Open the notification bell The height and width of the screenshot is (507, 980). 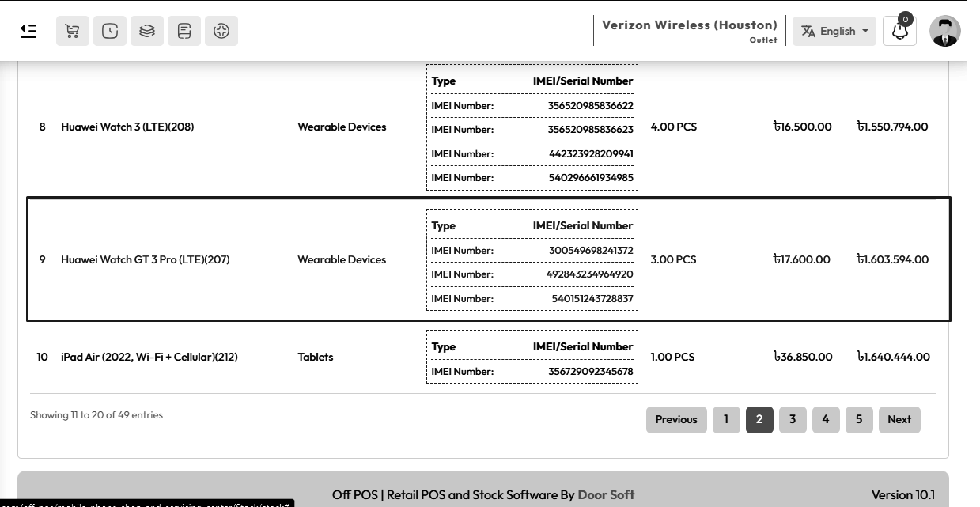[899, 31]
